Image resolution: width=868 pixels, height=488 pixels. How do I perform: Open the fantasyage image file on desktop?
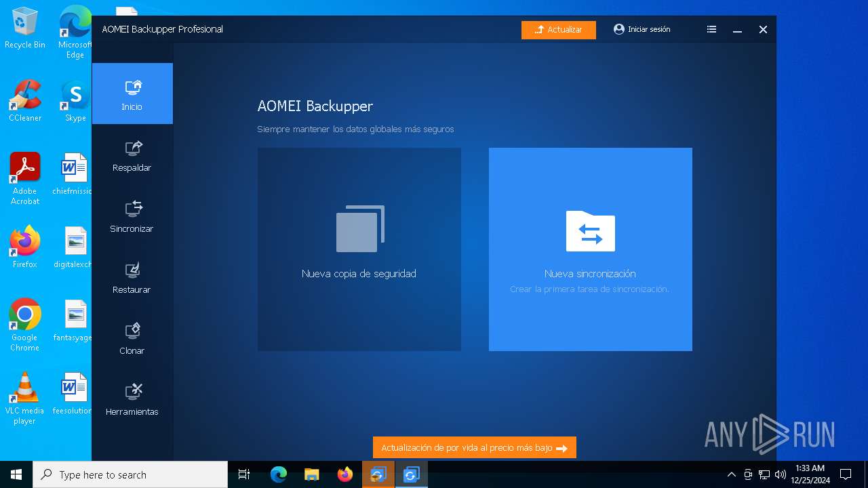coord(73,320)
